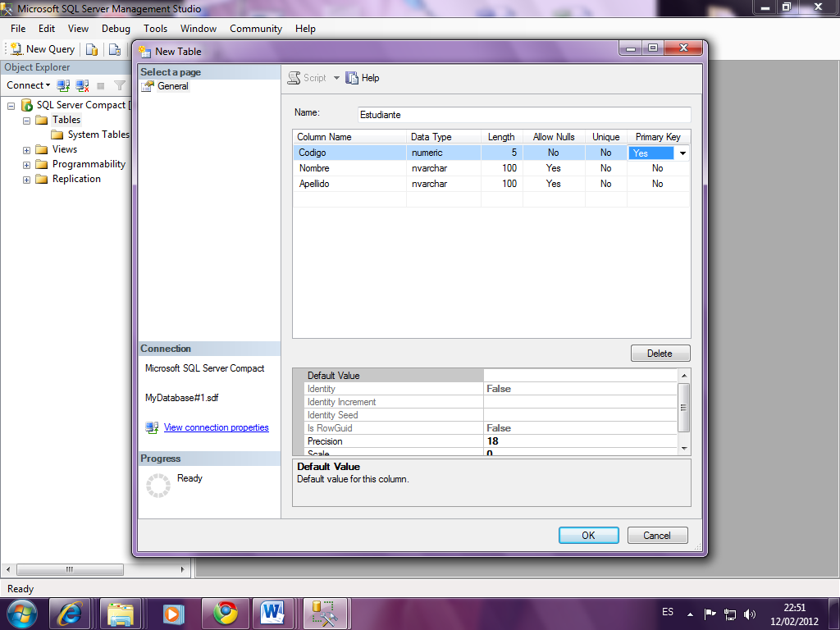Image resolution: width=840 pixels, height=630 pixels.
Task: Open Microsoft Word from the taskbar
Action: point(273,613)
